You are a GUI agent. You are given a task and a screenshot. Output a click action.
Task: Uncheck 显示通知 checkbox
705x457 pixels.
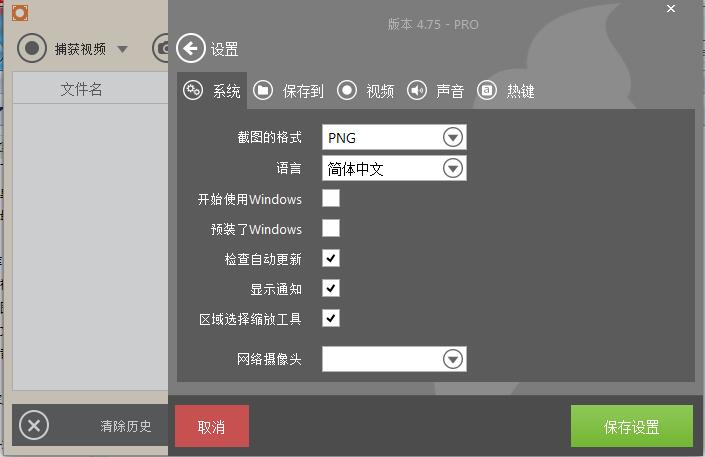(x=331, y=288)
